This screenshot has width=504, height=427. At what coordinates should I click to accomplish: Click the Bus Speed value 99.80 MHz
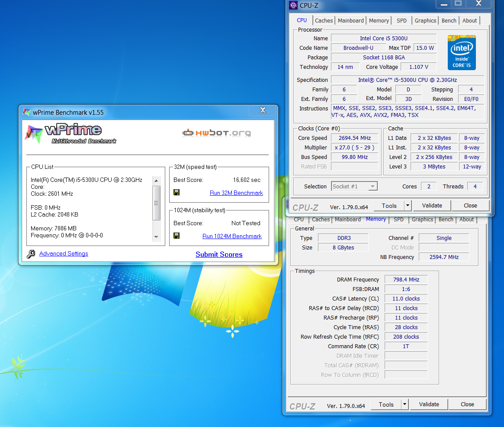[355, 157]
